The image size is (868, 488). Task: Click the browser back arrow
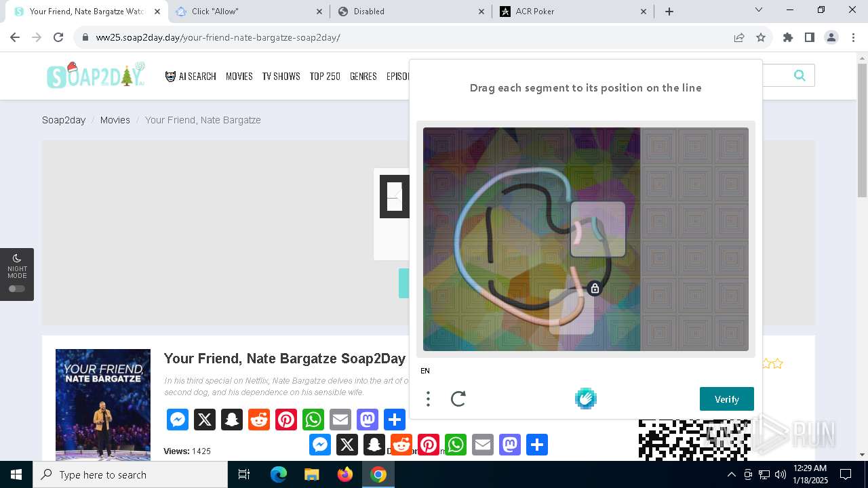[15, 37]
